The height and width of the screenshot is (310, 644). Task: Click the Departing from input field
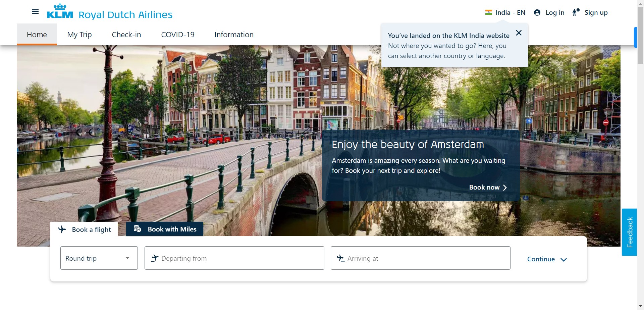point(234,258)
